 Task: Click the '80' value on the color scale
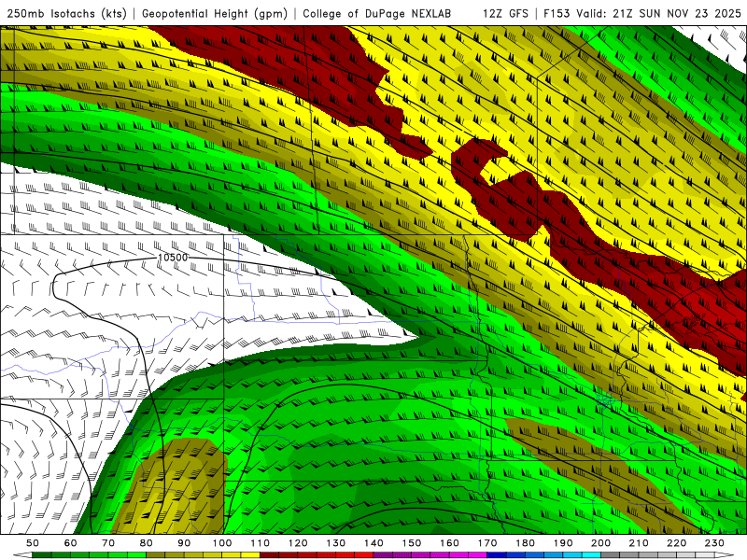point(147,543)
